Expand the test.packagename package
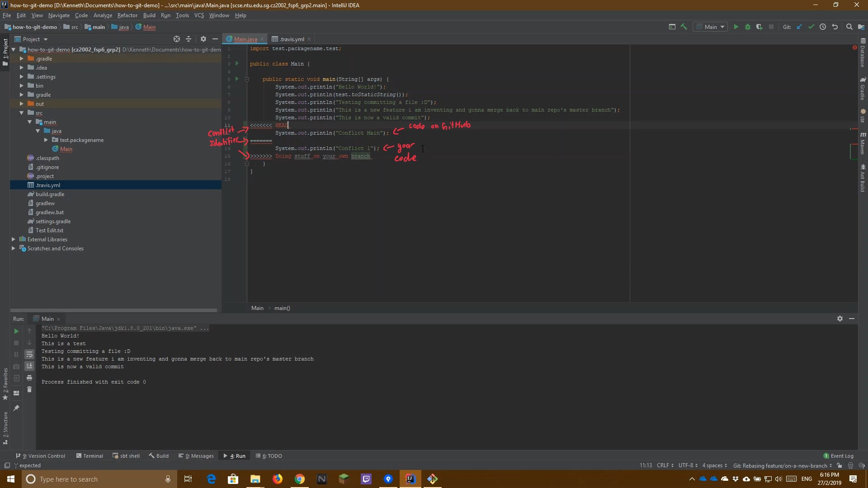Image resolution: width=868 pixels, height=488 pixels. pos(46,140)
